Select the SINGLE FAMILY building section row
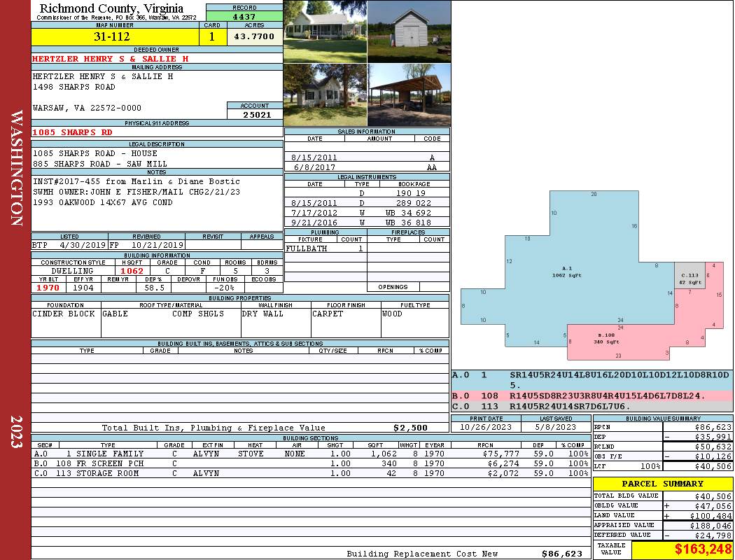The width and height of the screenshot is (735, 560). (311, 454)
